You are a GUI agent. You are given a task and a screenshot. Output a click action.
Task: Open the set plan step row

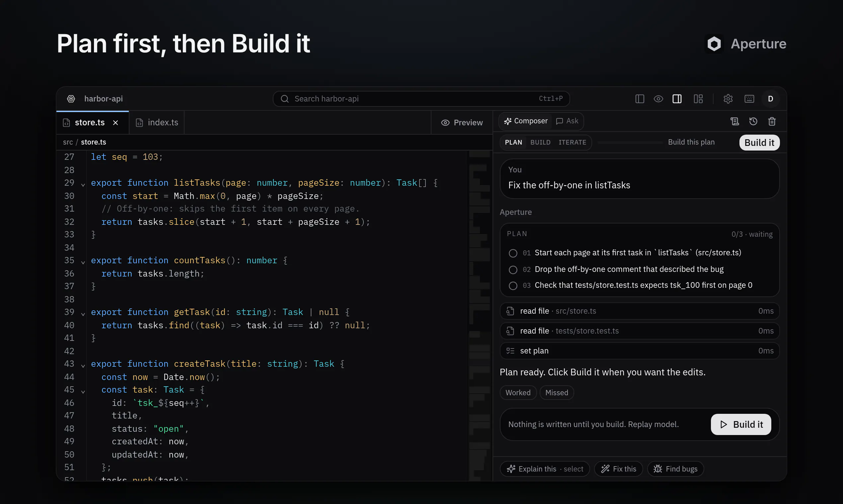point(640,351)
